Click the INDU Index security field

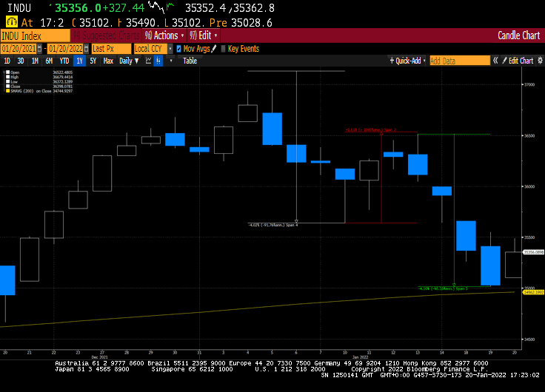coord(35,36)
